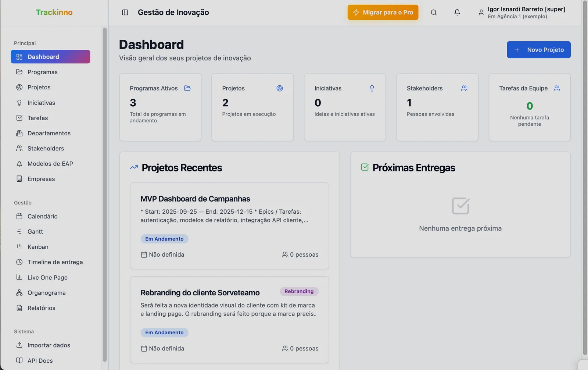Open Live One Page

(x=50, y=277)
